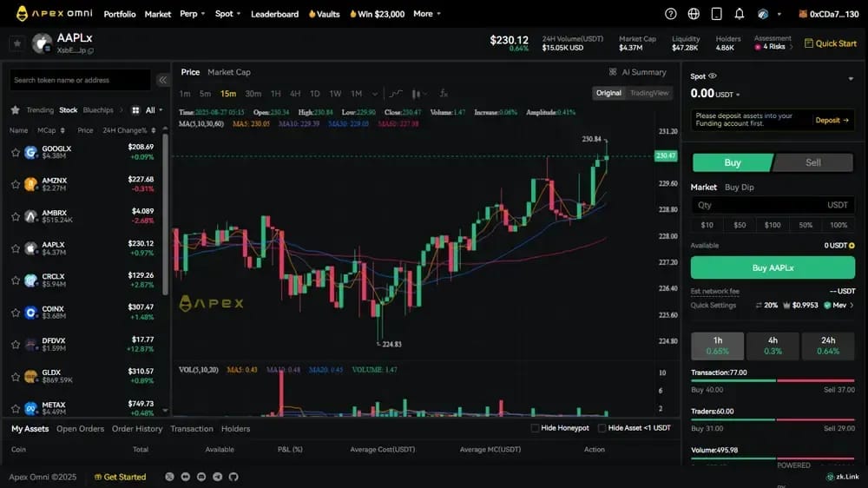This screenshot has height=488, width=868.
Task: Toggle spot balance visibility eye
Action: pyautogui.click(x=713, y=76)
